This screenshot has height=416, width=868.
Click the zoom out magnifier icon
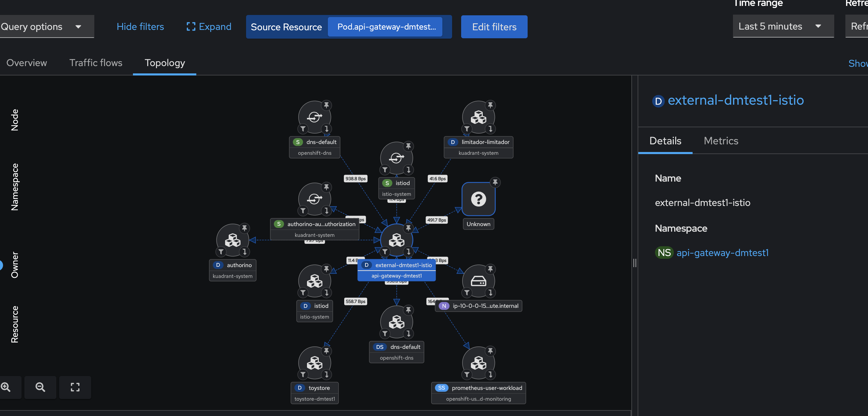(x=40, y=387)
